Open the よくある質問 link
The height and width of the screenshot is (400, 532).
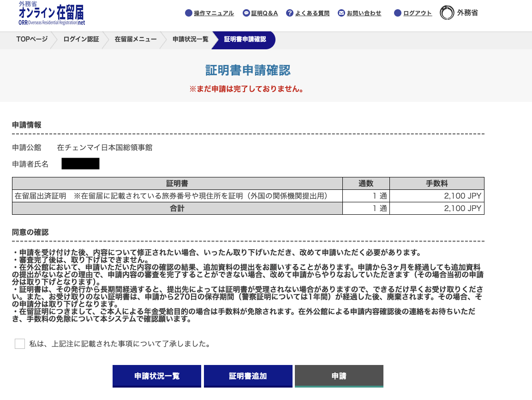(x=312, y=13)
